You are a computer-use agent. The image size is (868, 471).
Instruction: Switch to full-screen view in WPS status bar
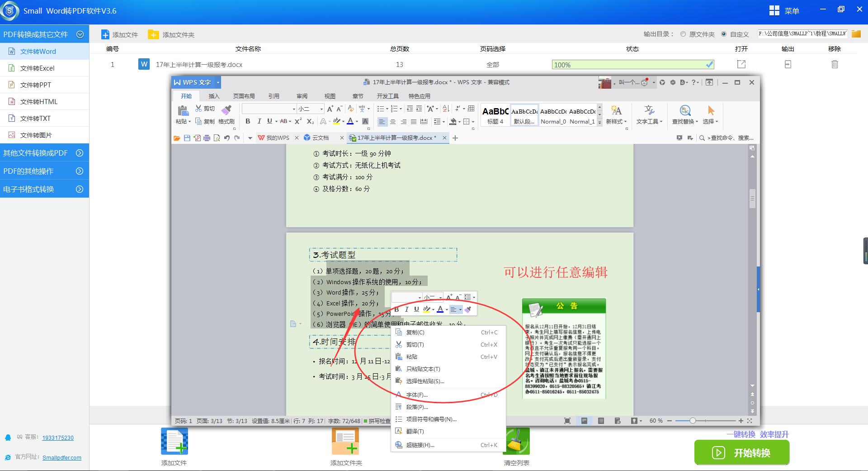pyautogui.click(x=567, y=421)
